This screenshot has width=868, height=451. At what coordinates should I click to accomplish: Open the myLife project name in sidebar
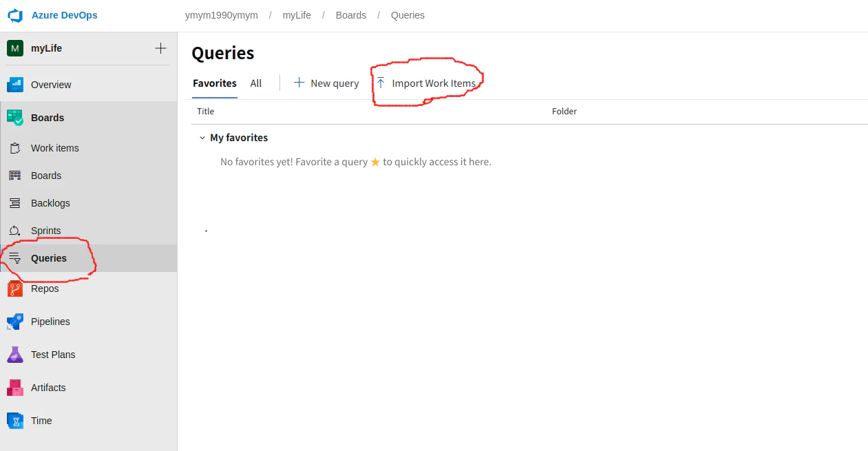pos(46,48)
